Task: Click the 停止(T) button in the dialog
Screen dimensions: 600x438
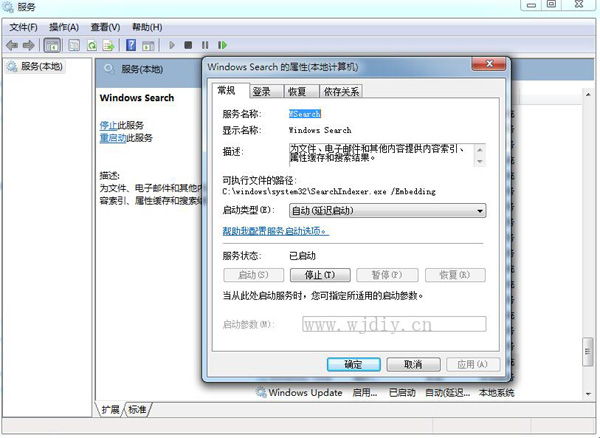Action: click(x=318, y=275)
